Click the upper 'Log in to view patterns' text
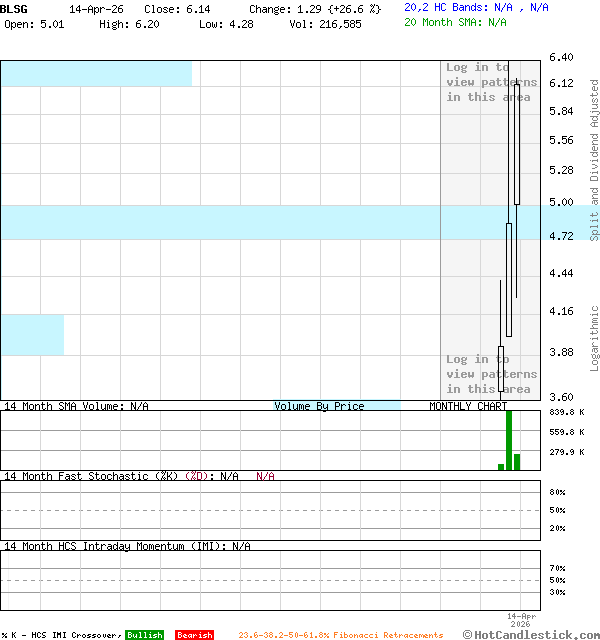Image resolution: width=600 pixels, height=640 pixels. (491, 82)
